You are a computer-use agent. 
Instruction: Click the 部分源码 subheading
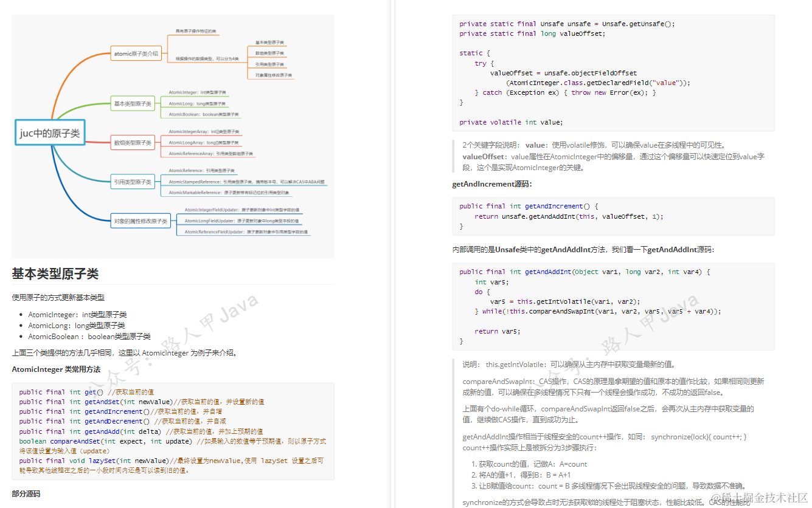[x=26, y=494]
